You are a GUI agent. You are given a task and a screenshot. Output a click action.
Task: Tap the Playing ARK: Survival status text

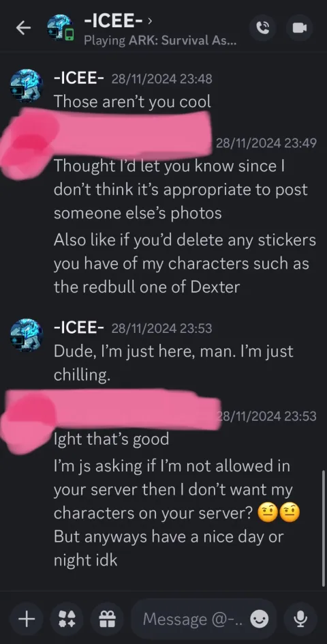[x=160, y=41]
